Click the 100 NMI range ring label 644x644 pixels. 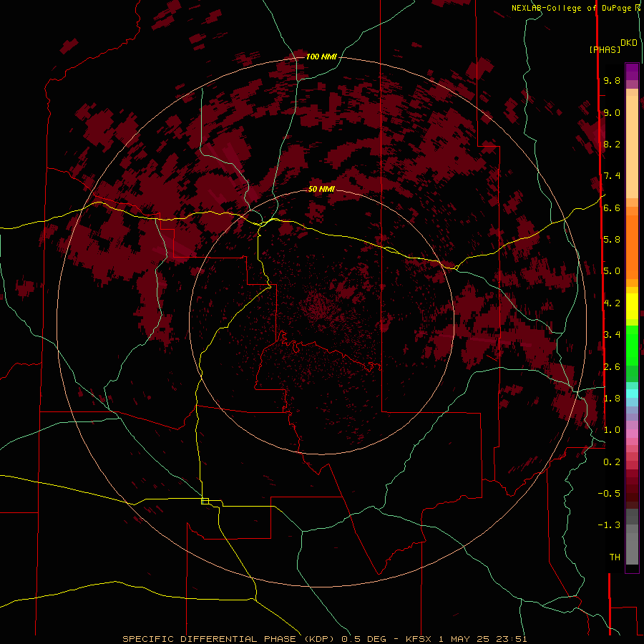point(321,57)
